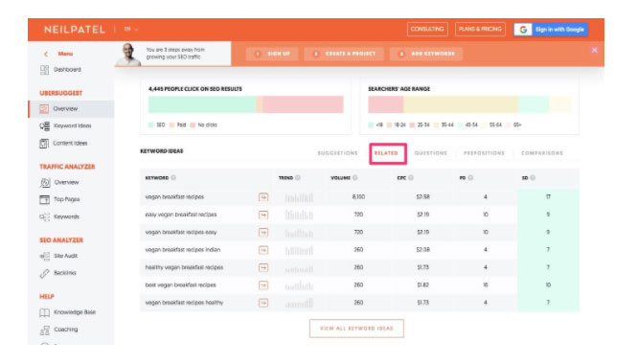Open Site Audit sidebar icon
This screenshot has height=364, width=637.
(x=44, y=256)
